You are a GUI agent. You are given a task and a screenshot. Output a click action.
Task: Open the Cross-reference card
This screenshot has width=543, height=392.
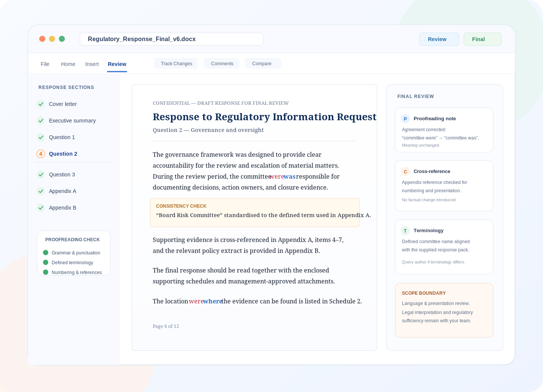pyautogui.click(x=444, y=186)
